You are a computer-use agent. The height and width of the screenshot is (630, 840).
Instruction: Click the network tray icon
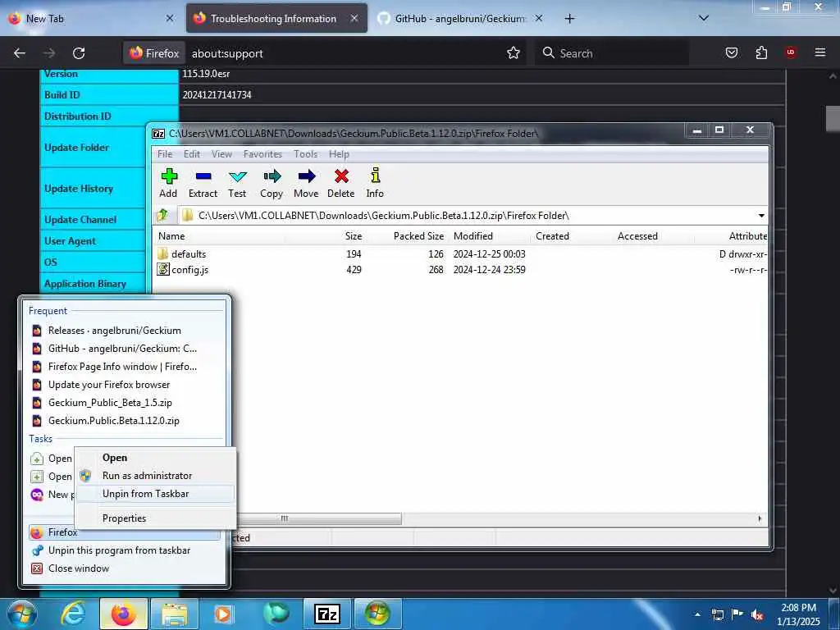pos(718,615)
